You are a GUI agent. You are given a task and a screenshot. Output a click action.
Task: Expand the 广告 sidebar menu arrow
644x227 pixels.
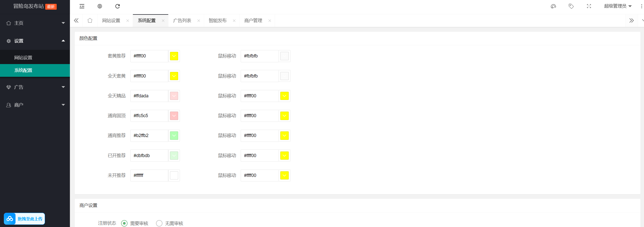point(63,87)
